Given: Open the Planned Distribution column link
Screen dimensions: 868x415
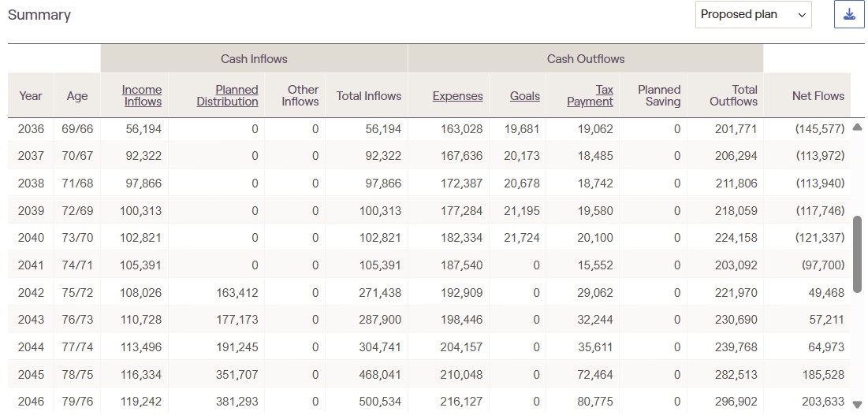Looking at the screenshot, I should (x=228, y=95).
